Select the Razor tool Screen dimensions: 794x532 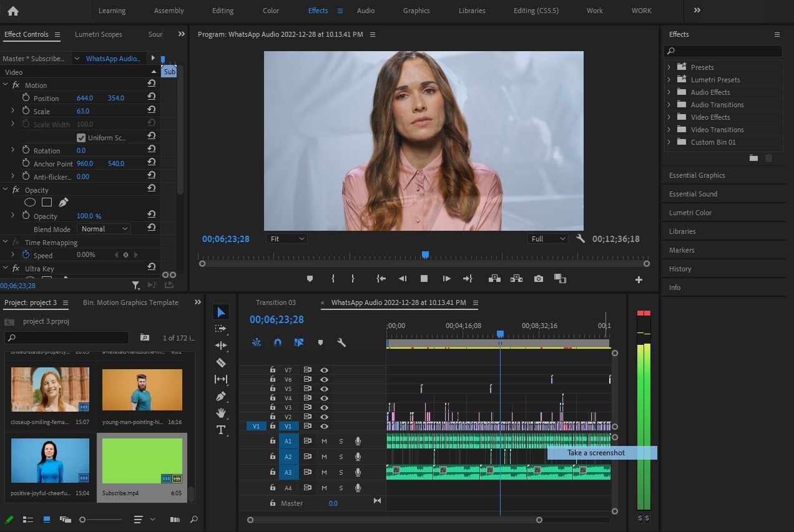(x=220, y=362)
